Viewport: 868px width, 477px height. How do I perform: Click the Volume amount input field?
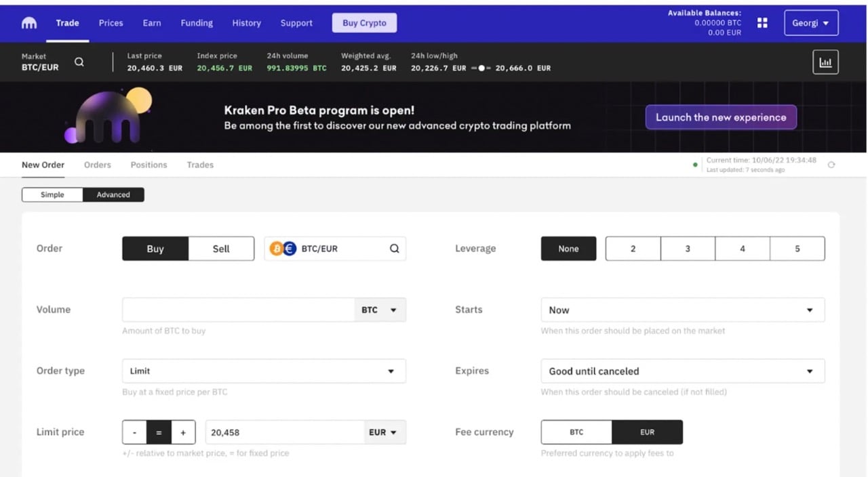[238, 310]
